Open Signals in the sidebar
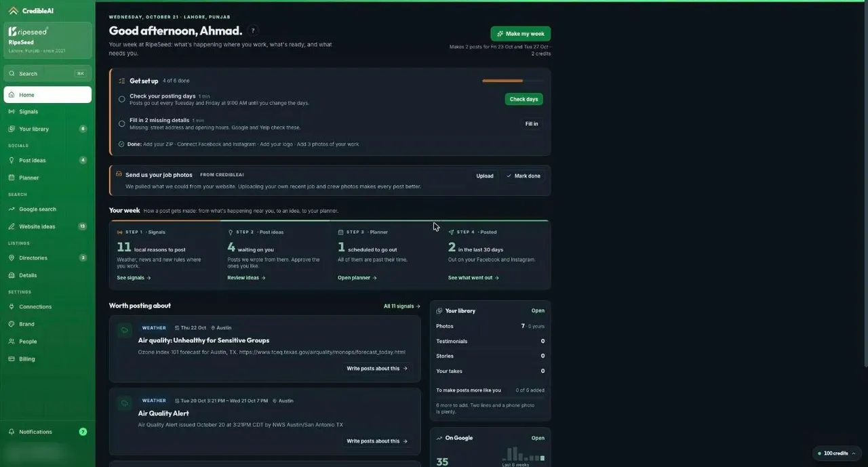Image resolution: width=868 pixels, height=467 pixels. [x=47, y=111]
